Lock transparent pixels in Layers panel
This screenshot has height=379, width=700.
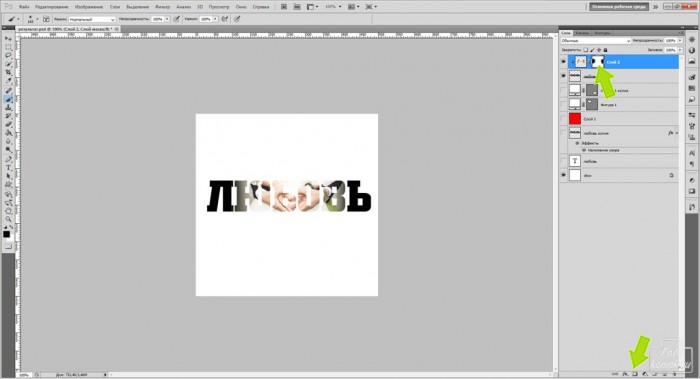coord(586,50)
